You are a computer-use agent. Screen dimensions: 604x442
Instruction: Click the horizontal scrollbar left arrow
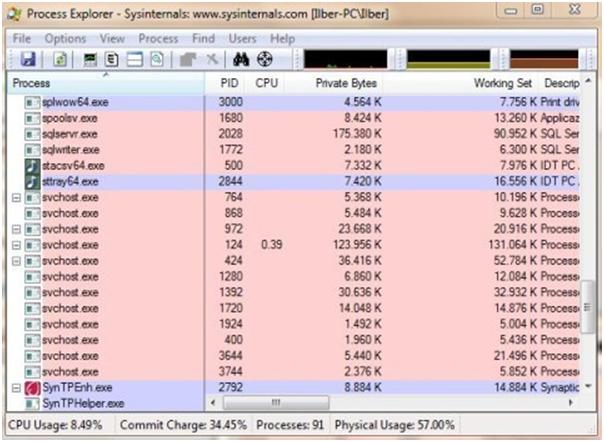[x=213, y=403]
